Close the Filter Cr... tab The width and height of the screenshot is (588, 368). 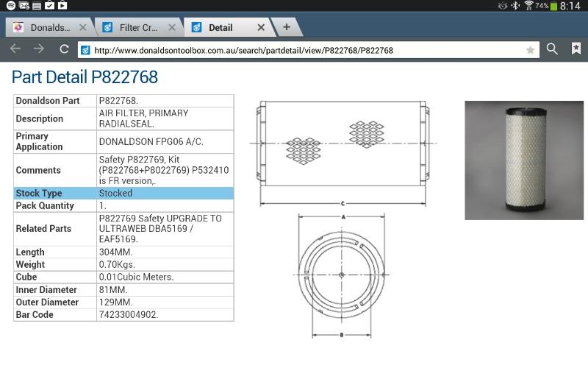172,27
